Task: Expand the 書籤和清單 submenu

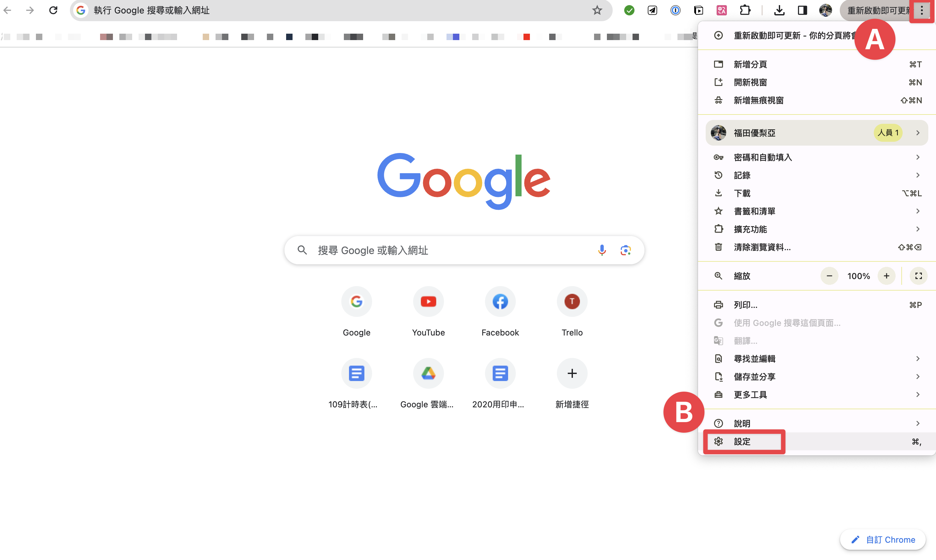Action: click(817, 211)
